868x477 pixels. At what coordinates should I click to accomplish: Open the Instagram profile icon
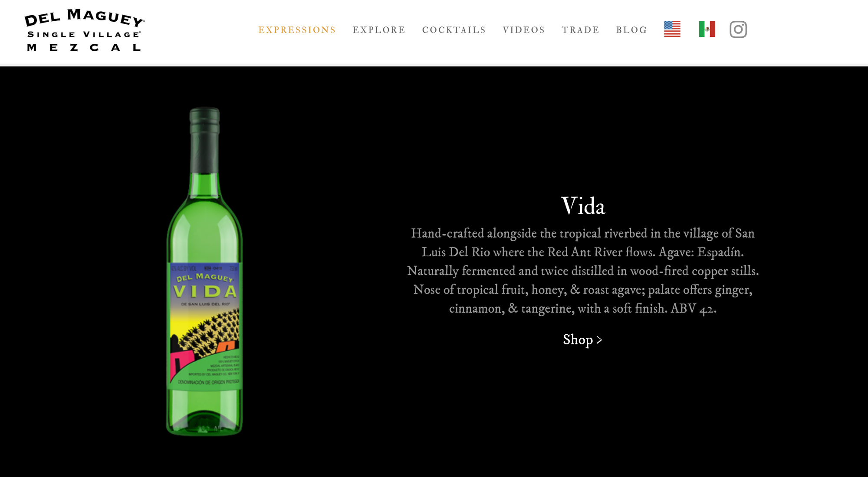738,29
